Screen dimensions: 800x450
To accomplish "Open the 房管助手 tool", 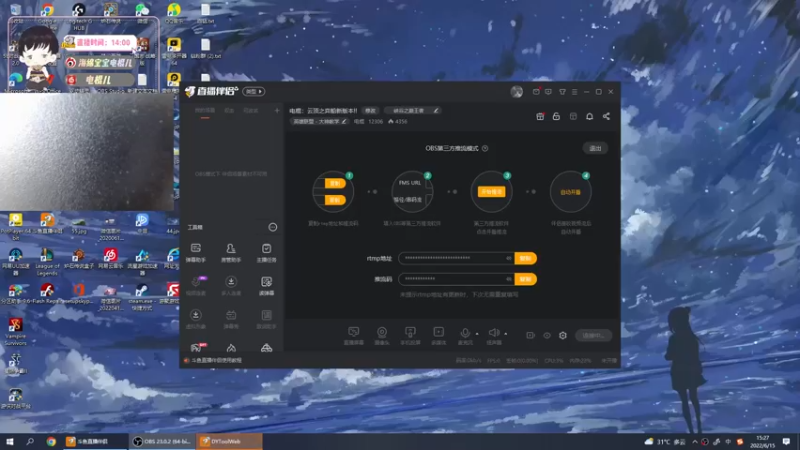I will coord(231,253).
